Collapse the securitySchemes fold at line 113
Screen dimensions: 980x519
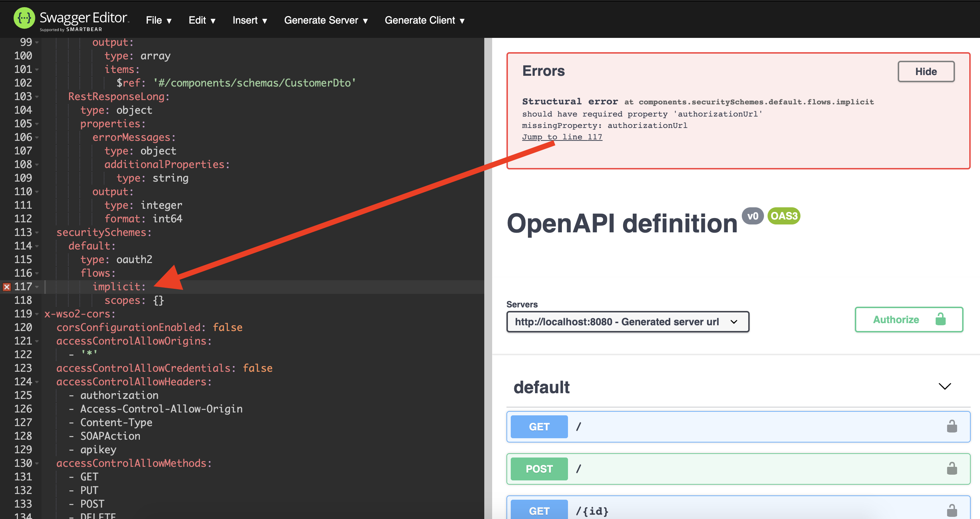point(36,232)
